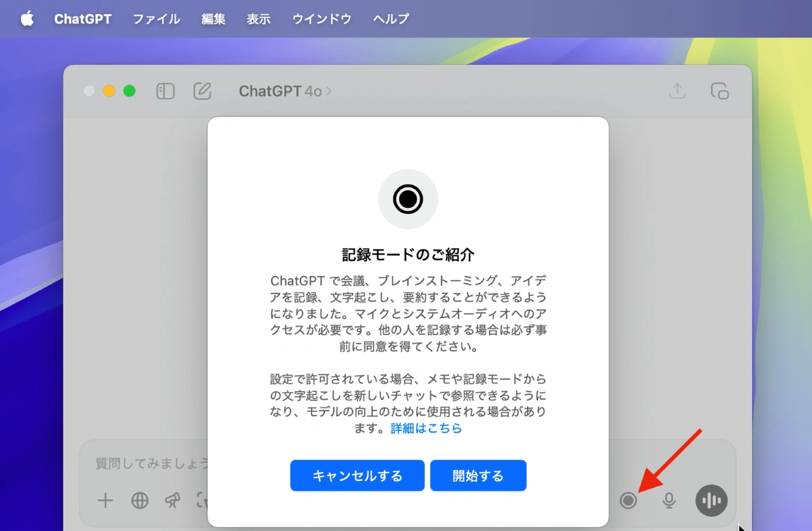The image size is (812, 531).
Task: Expand the model picker chevron
Action: pos(329,91)
